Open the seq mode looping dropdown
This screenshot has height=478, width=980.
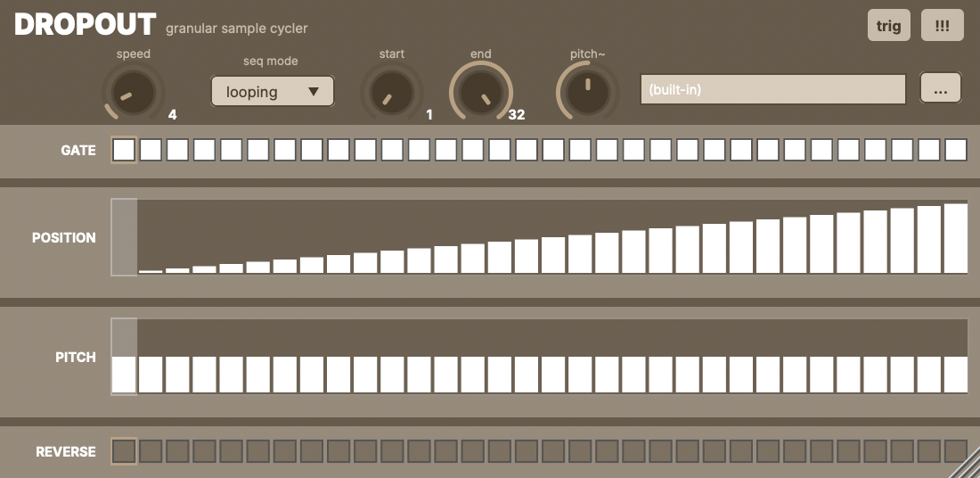271,92
